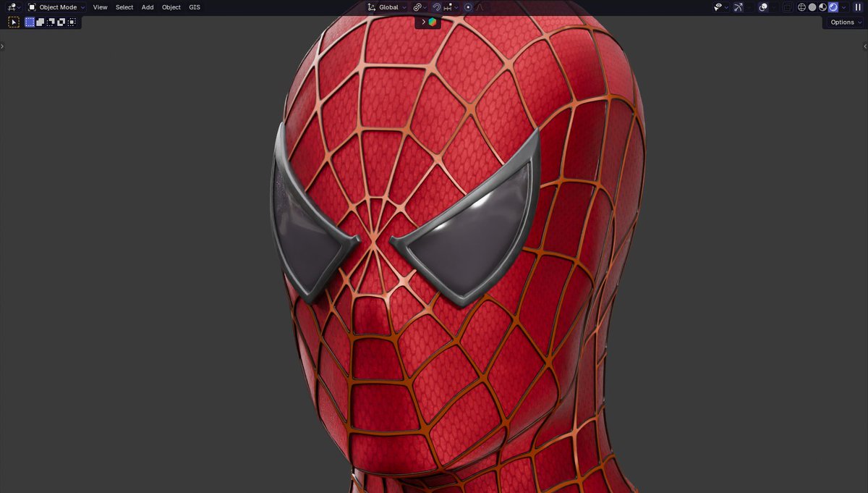Open the editor type selector
This screenshot has width=868, height=493.
coord(14,7)
